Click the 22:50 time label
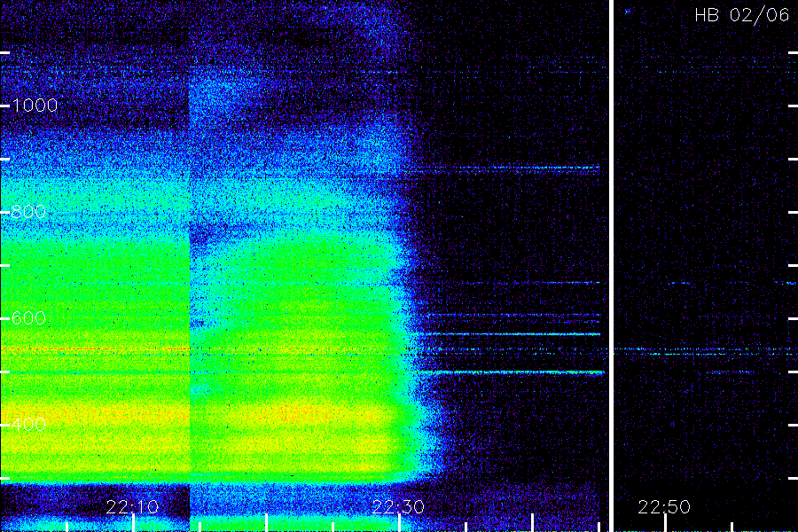798x532 pixels. click(664, 506)
